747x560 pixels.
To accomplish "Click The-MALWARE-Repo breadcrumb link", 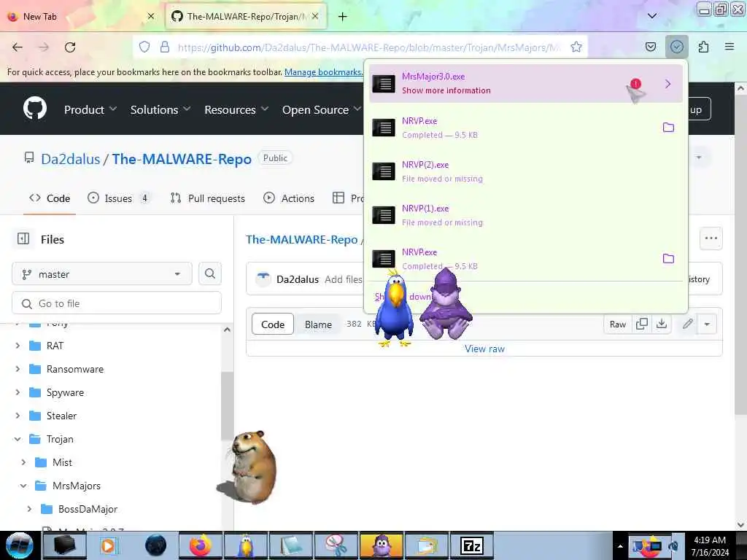I will point(301,239).
